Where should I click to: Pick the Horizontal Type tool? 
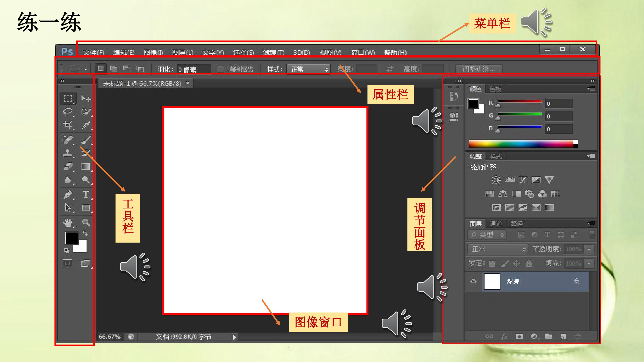coord(86,194)
